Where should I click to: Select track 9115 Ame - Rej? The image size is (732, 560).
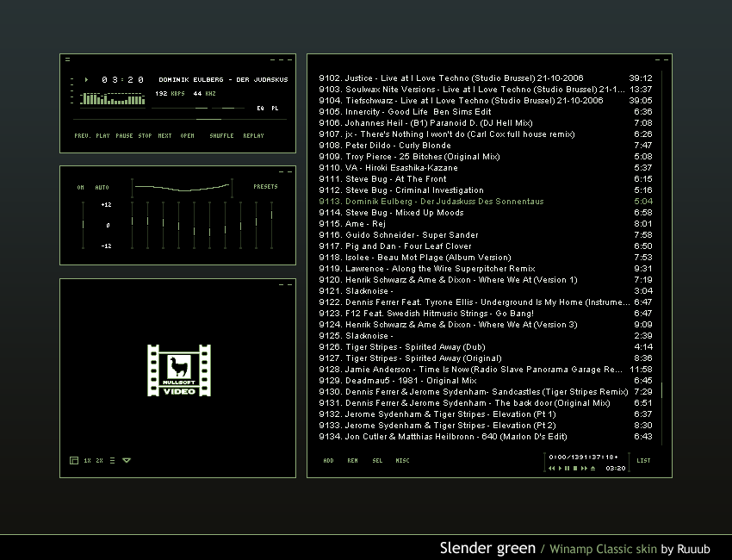pyautogui.click(x=486, y=224)
